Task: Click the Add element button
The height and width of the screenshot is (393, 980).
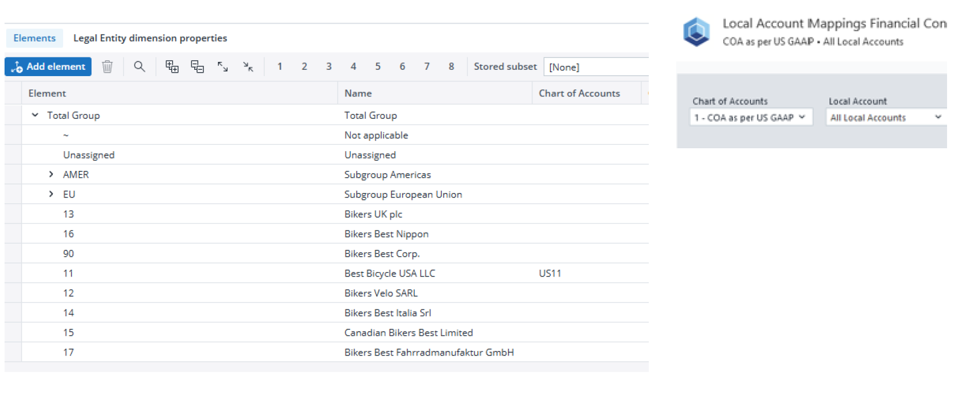Action: (48, 67)
